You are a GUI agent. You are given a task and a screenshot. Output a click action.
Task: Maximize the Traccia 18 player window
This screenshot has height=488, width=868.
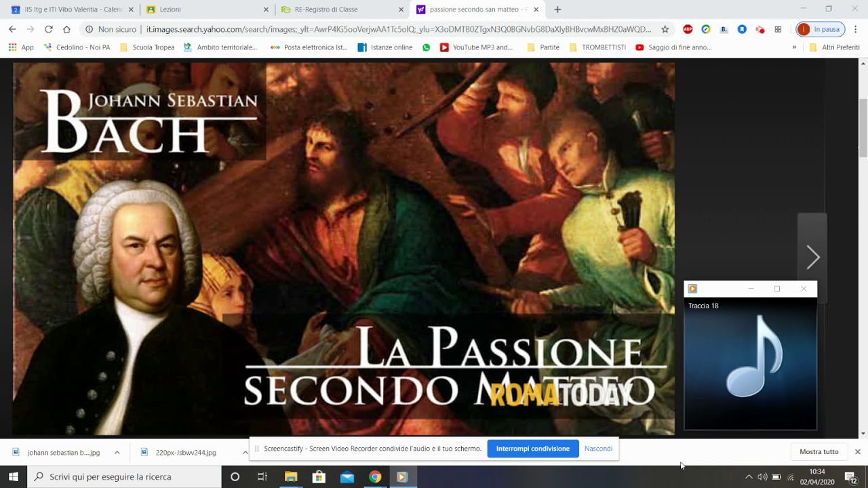pos(777,289)
